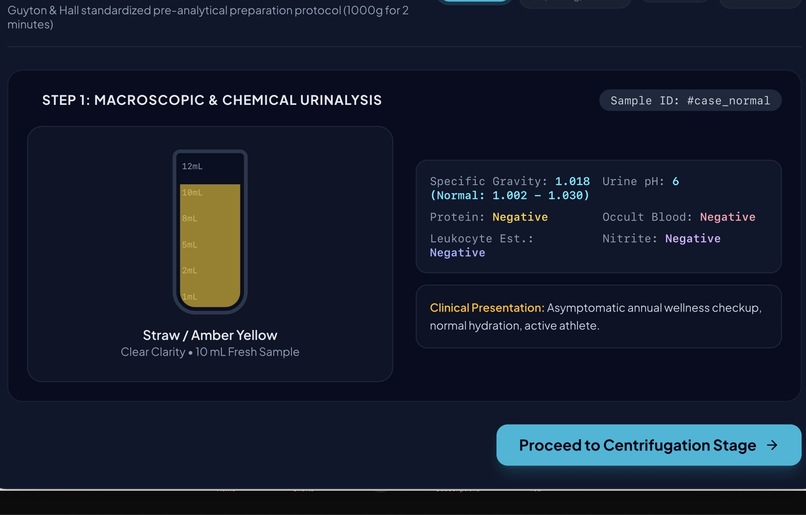Click the 8mL marking on the tube
The width and height of the screenshot is (806, 515).
189,218
